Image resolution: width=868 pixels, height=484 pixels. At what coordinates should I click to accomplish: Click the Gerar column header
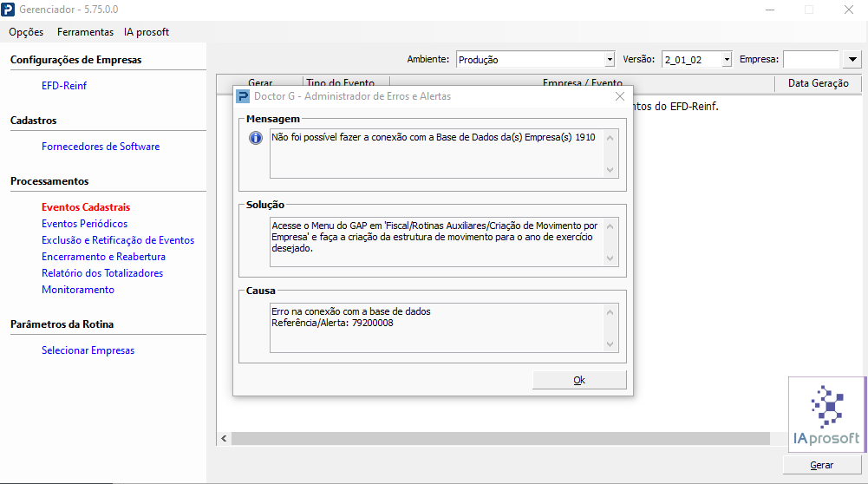[x=260, y=83]
